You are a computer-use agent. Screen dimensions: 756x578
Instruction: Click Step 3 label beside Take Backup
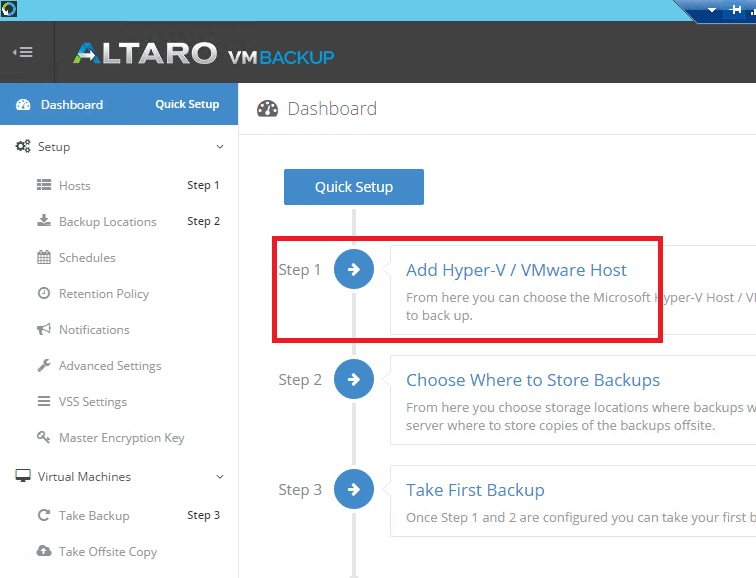coord(203,515)
